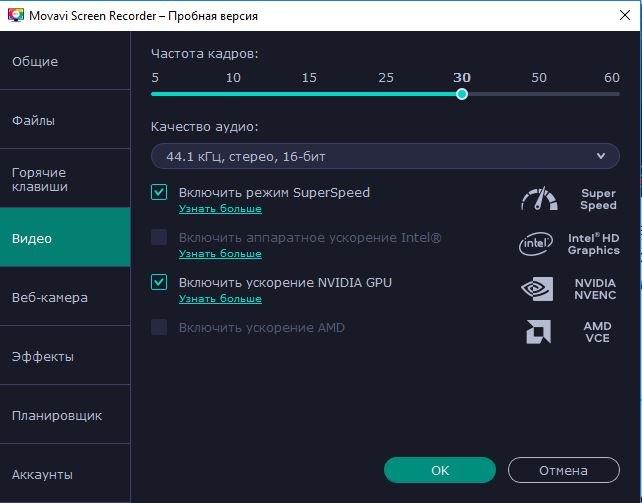Image resolution: width=642 pixels, height=503 pixels.
Task: Click the bold 30 fps label
Action: [x=462, y=77]
